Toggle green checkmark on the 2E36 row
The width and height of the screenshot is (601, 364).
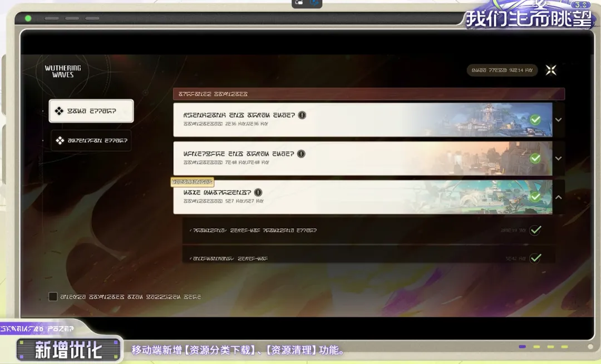point(535,120)
